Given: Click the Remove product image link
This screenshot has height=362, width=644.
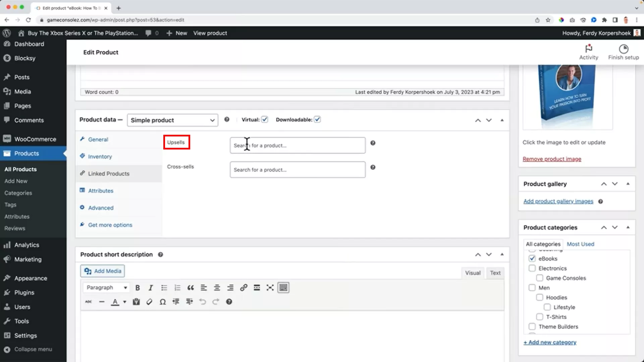Looking at the screenshot, I should click(x=552, y=159).
